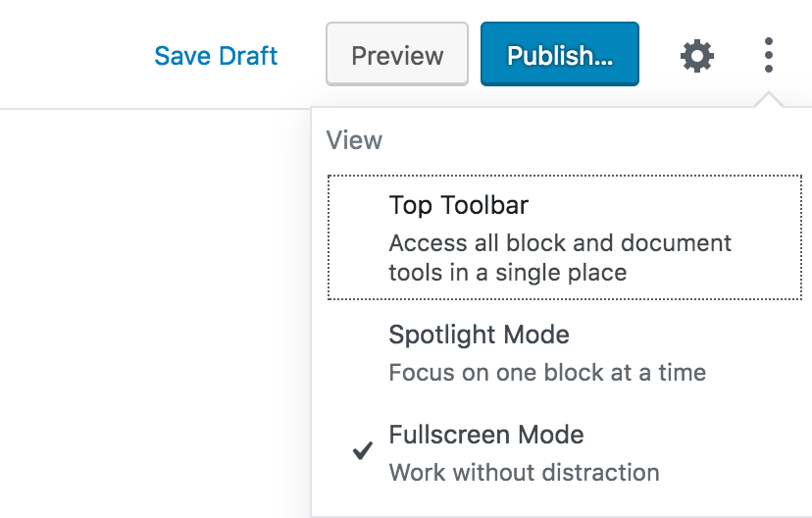Disable the checked Fullscreen Mode option
Screen dimensions: 812x518
[565, 452]
